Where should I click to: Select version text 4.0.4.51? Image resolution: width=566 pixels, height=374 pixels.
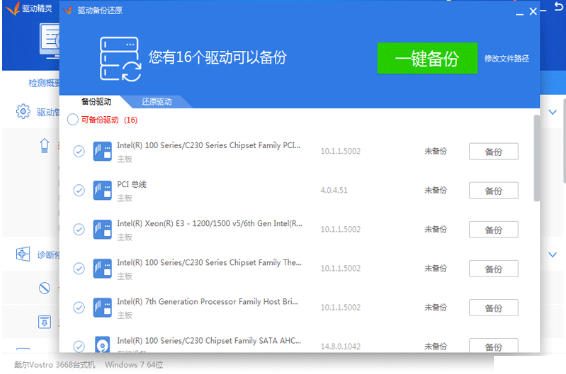click(x=334, y=190)
